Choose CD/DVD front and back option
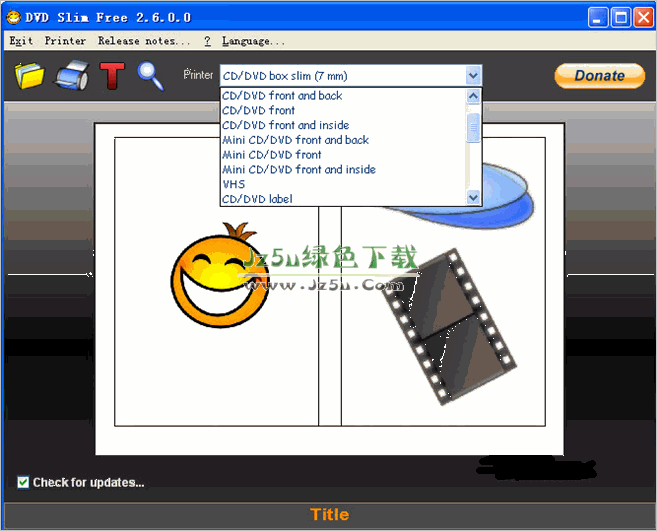Viewport: 657px width, 531px height. (282, 96)
